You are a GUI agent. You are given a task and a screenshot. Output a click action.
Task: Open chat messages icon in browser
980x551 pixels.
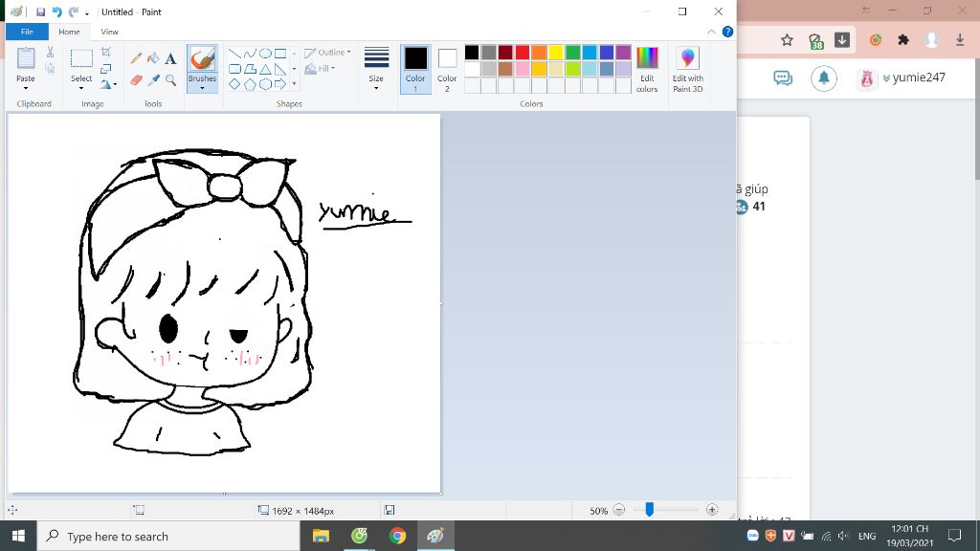[783, 78]
